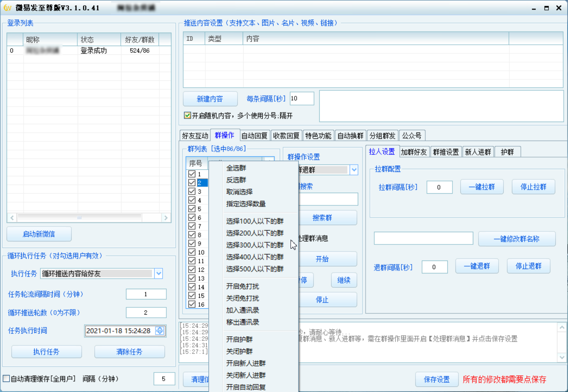Click the 一键修改群名称 button
Image resolution: width=568 pixels, height=392 pixels.
pos(517,239)
